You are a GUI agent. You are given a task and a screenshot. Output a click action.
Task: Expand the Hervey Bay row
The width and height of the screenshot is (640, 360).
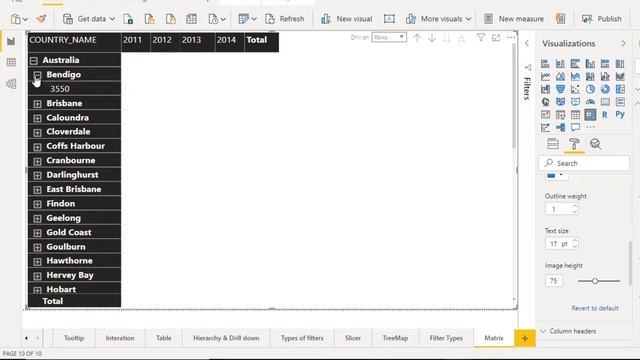38,276
